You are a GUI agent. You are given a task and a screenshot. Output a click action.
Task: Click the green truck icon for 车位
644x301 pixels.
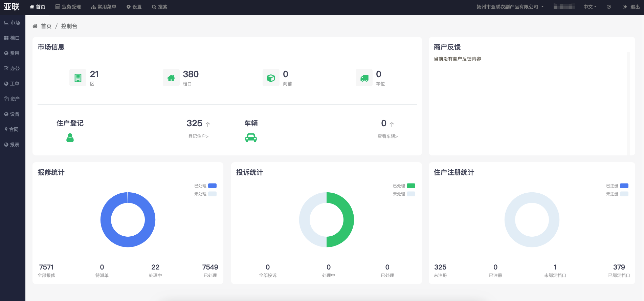364,78
